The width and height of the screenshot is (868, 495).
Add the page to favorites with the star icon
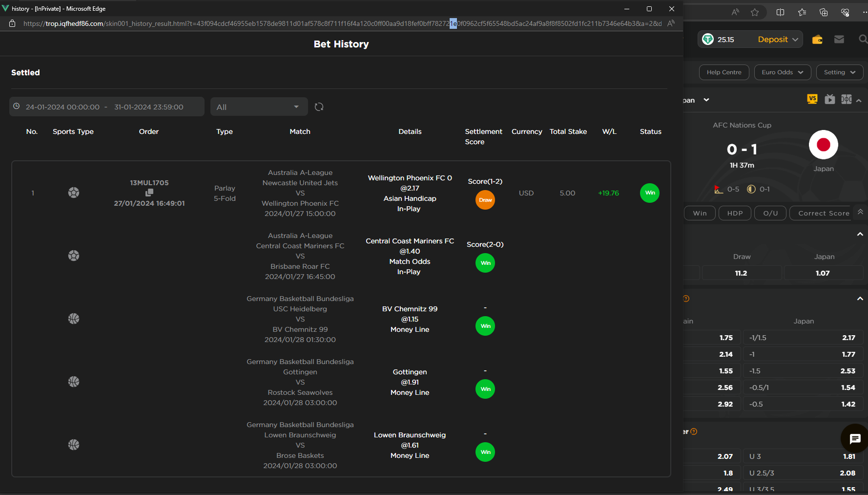755,12
